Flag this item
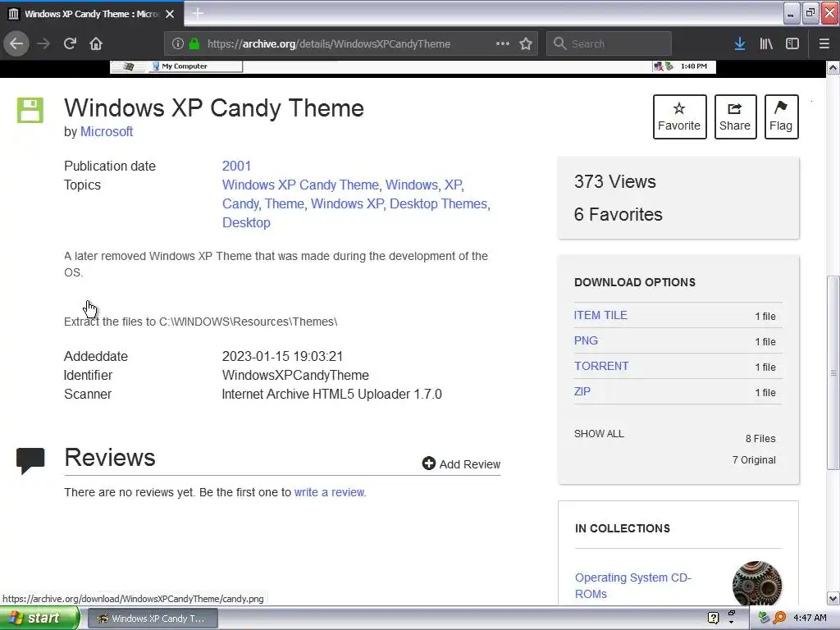840x630 pixels. click(x=781, y=116)
